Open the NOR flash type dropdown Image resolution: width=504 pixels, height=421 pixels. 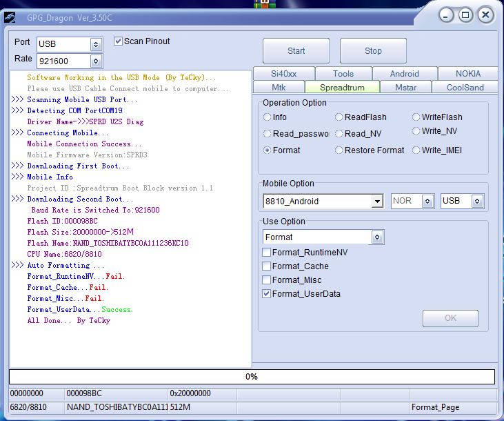(x=427, y=202)
